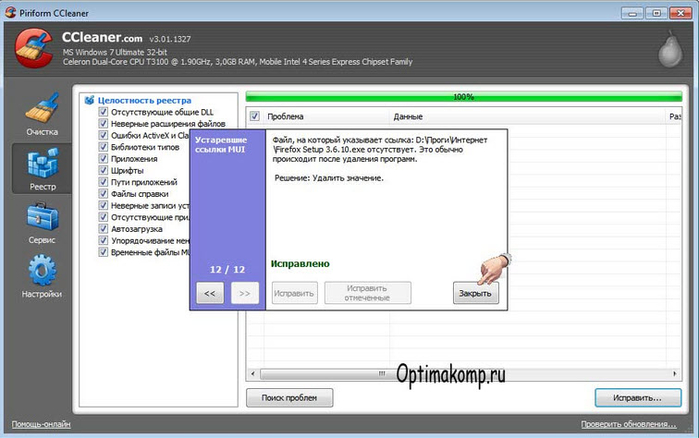Maximize the CCleaner window
This screenshot has width=699, height=438.
[x=656, y=13]
